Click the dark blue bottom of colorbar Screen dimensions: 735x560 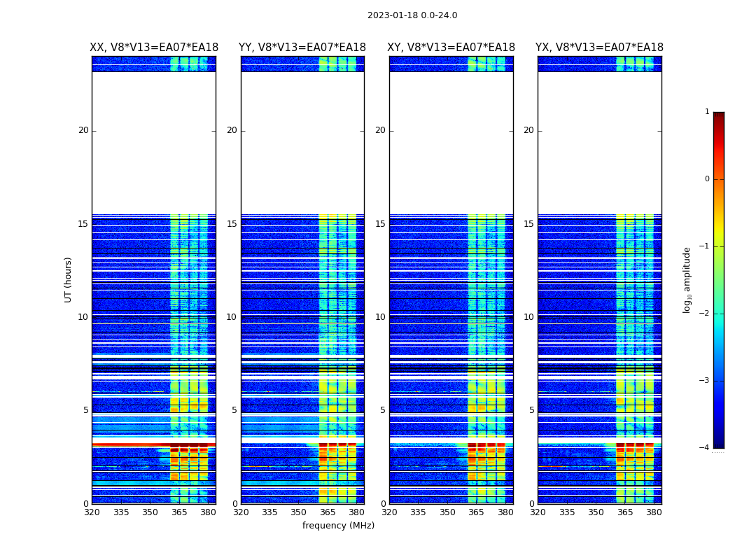coord(719,443)
